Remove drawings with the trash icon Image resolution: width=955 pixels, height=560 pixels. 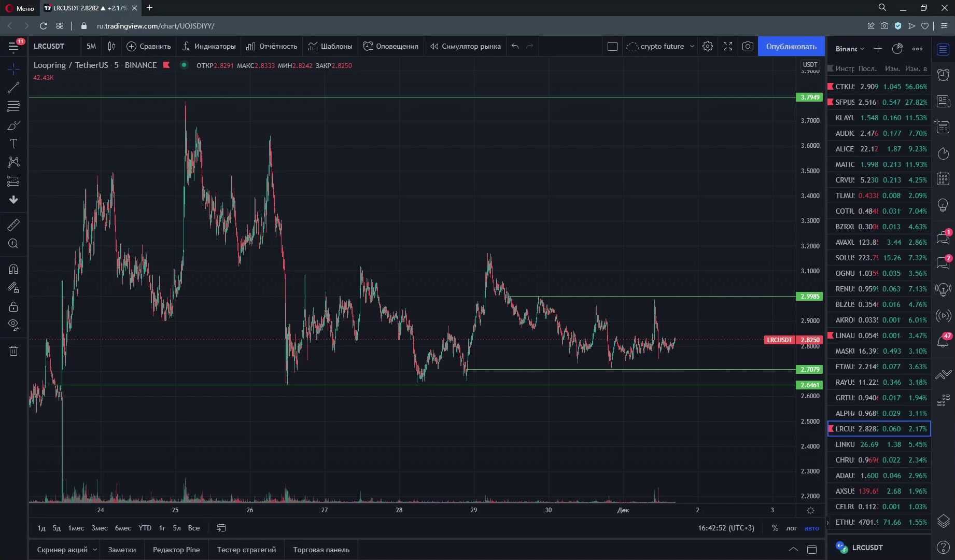(13, 351)
